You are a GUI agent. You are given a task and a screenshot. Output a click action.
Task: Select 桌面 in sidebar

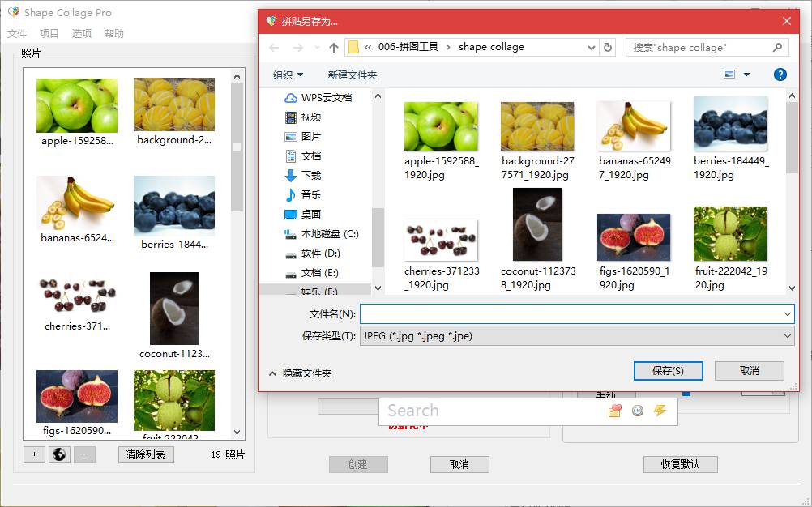click(304, 214)
